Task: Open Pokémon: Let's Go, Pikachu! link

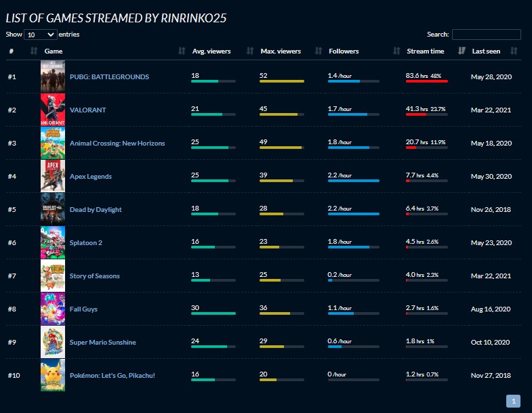Action: point(112,375)
